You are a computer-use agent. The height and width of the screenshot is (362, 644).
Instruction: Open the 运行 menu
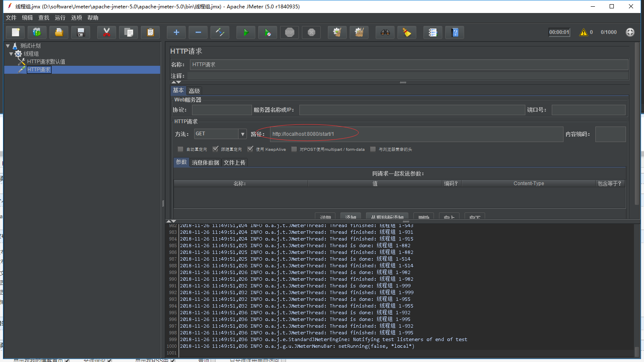[60, 18]
